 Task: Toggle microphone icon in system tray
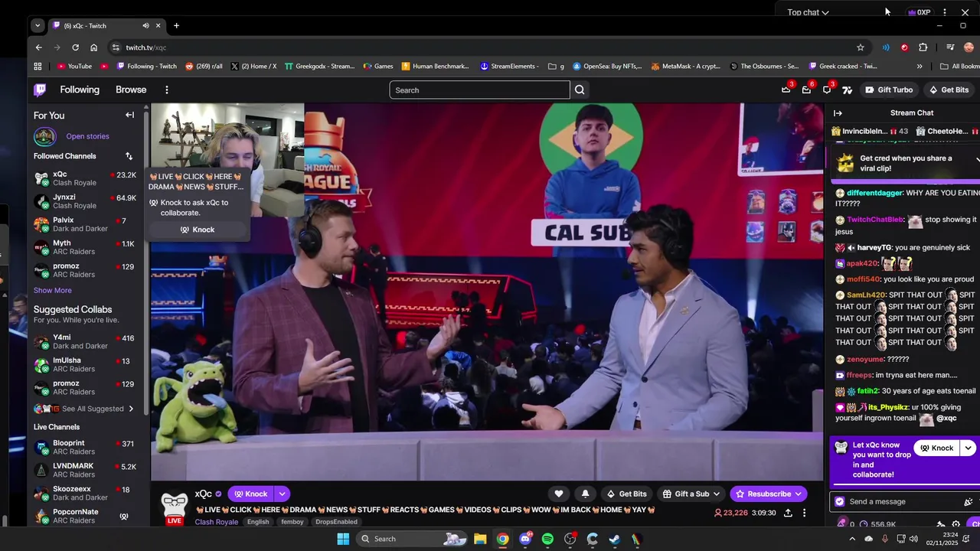pos(885,539)
